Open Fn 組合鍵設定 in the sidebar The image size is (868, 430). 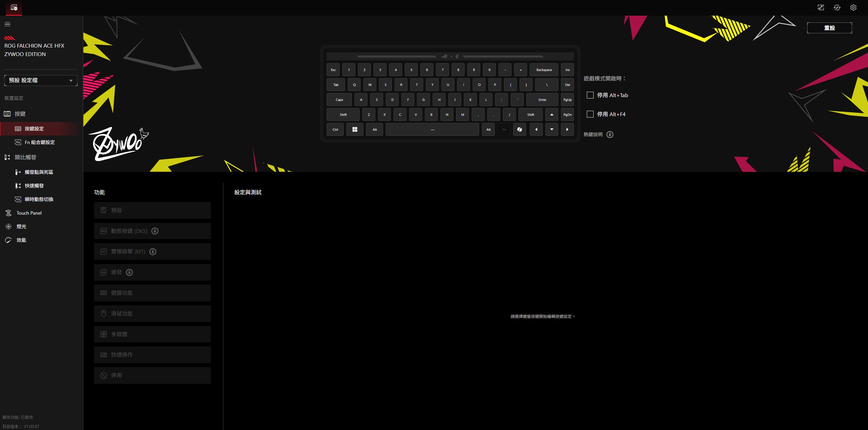click(39, 142)
